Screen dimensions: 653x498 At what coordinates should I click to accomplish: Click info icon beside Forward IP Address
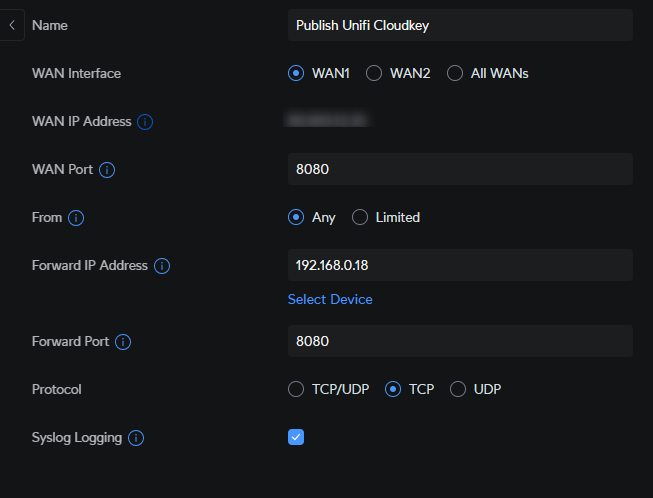click(x=162, y=266)
